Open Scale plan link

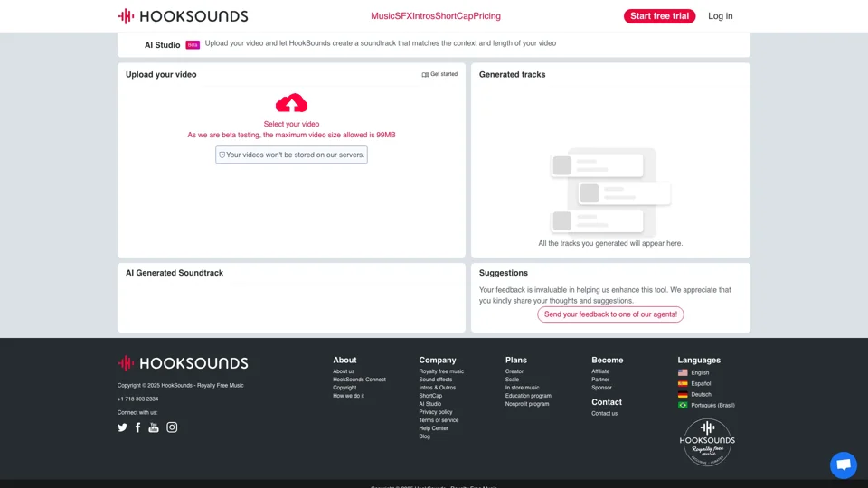click(x=512, y=380)
